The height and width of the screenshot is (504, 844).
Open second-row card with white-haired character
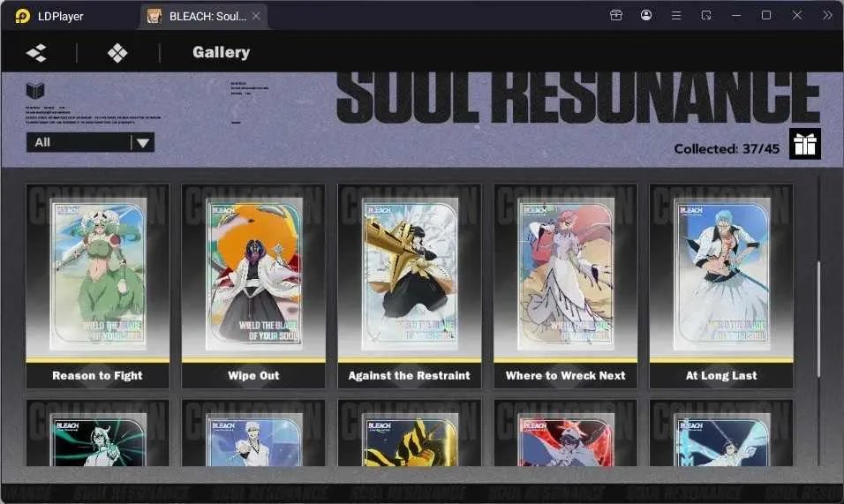[253, 433]
